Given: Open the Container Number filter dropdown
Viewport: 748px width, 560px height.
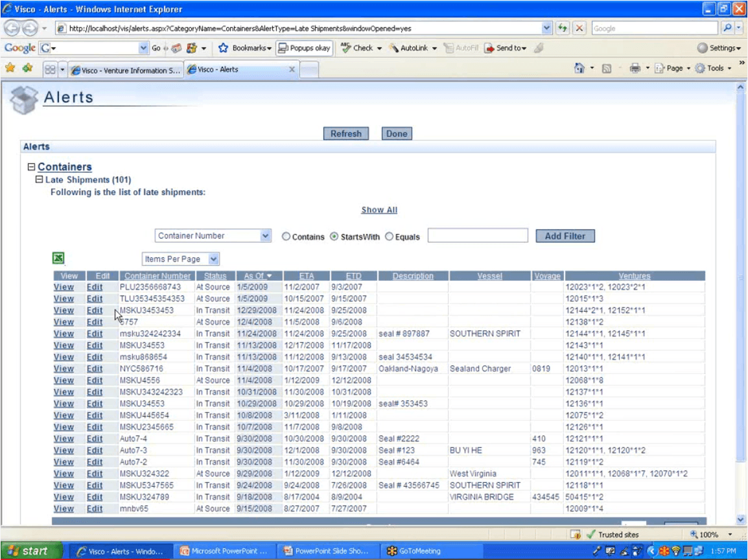Looking at the screenshot, I should [x=213, y=237].
